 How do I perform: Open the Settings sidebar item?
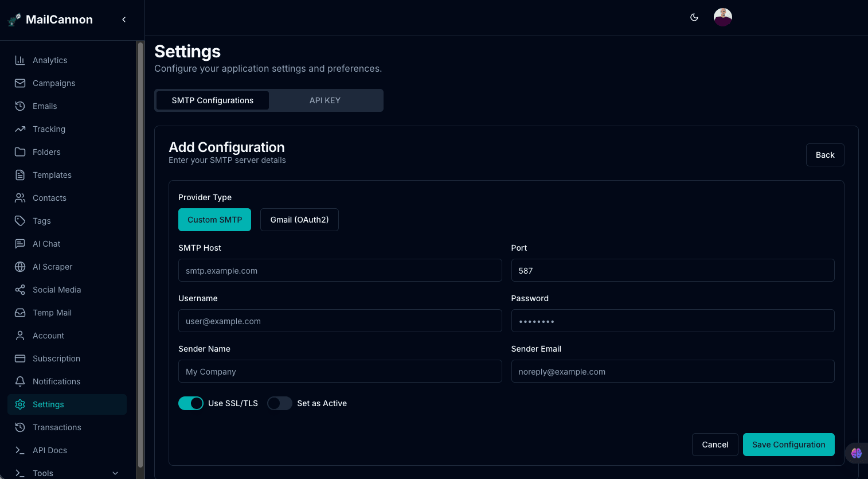(67, 404)
